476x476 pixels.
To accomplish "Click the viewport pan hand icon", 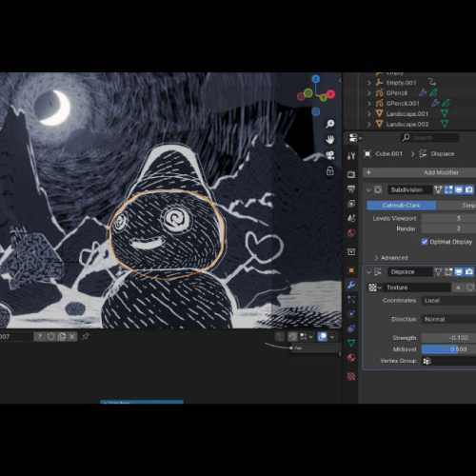I will pos(330,139).
